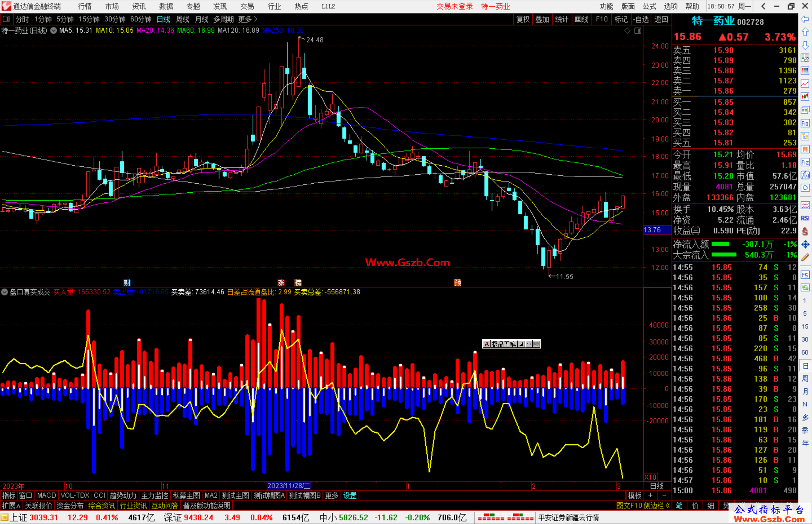Click the back arrow icon in right sidebar

click(805, 19)
